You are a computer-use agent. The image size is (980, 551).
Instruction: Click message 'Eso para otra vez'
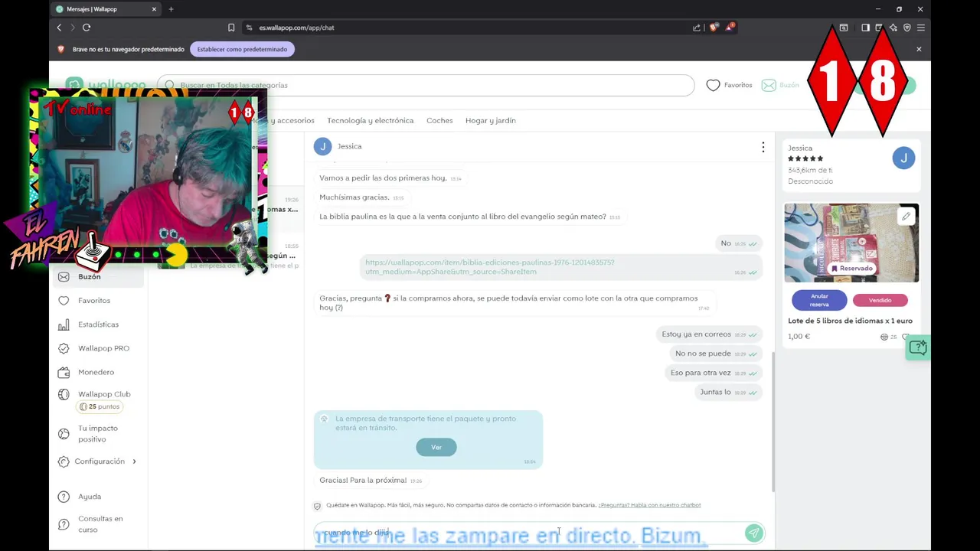(701, 373)
